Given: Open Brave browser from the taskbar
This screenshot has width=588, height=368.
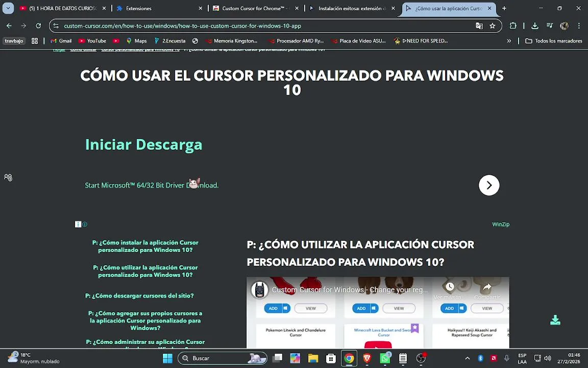Looking at the screenshot, I should (x=367, y=358).
